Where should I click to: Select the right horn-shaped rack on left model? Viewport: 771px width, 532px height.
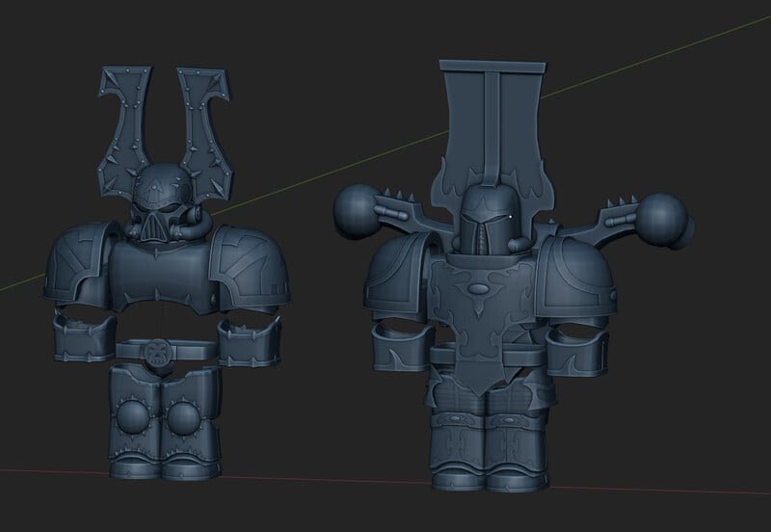[x=206, y=133]
